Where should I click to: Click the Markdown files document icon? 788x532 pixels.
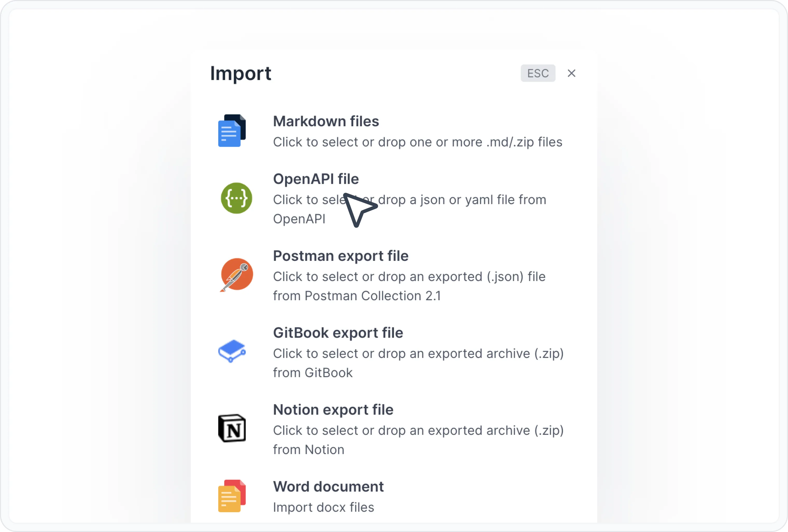tap(232, 131)
